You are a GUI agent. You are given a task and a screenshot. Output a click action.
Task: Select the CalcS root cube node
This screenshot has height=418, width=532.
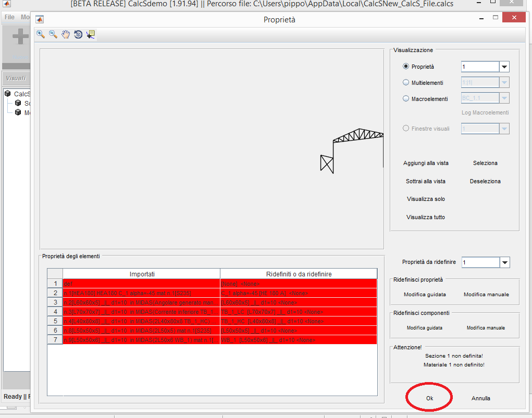8,94
